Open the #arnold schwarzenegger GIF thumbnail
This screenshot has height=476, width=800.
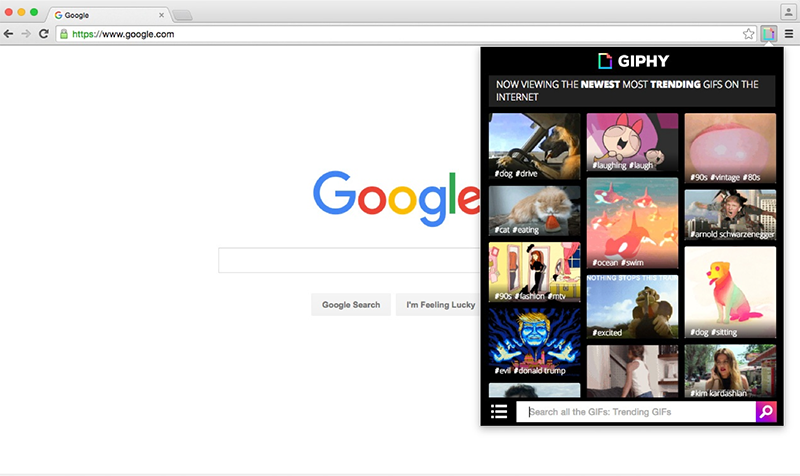[730, 215]
